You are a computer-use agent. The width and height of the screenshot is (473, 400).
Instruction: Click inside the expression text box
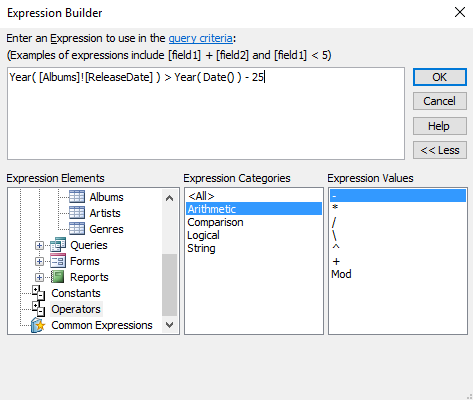click(x=206, y=113)
